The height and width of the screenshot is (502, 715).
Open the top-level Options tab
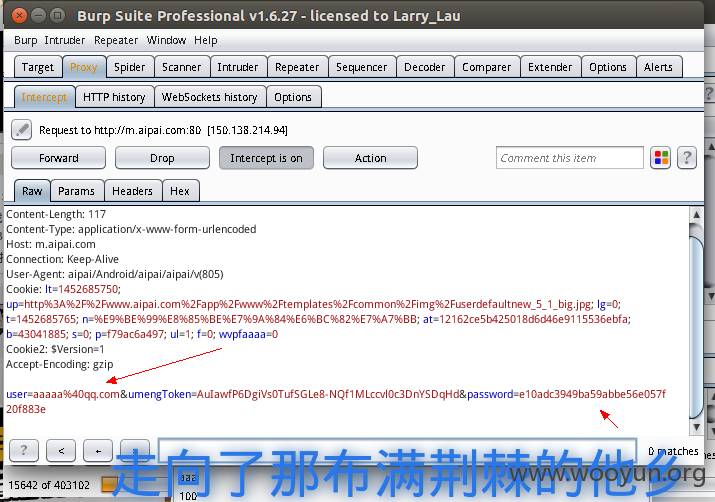point(608,67)
